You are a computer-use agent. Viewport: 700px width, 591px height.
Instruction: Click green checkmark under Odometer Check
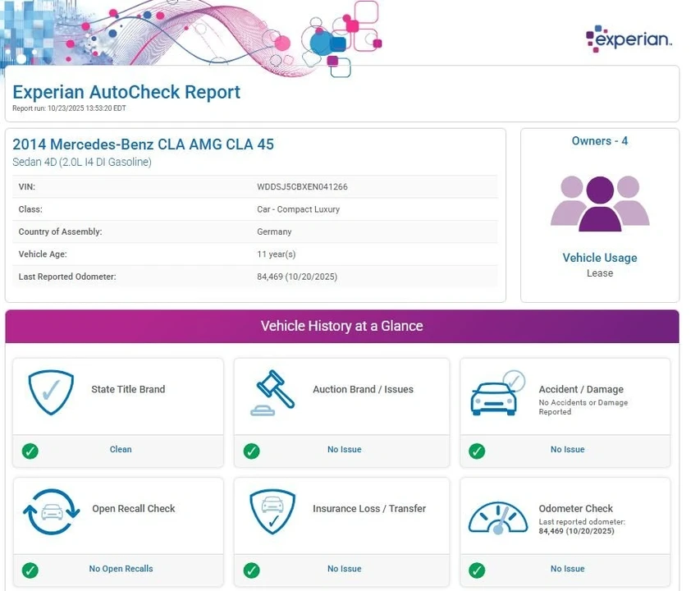point(477,570)
